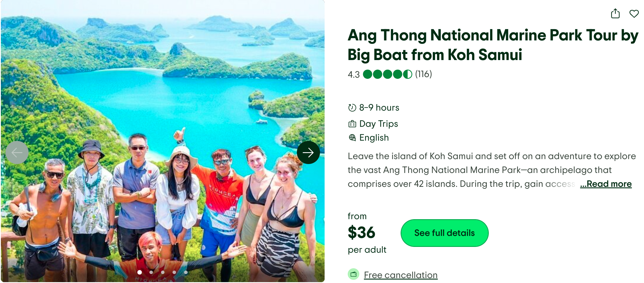Go to previous photo with left arrow

[x=17, y=152]
